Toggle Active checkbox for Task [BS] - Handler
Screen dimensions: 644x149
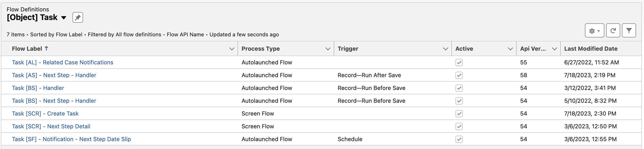click(x=459, y=88)
